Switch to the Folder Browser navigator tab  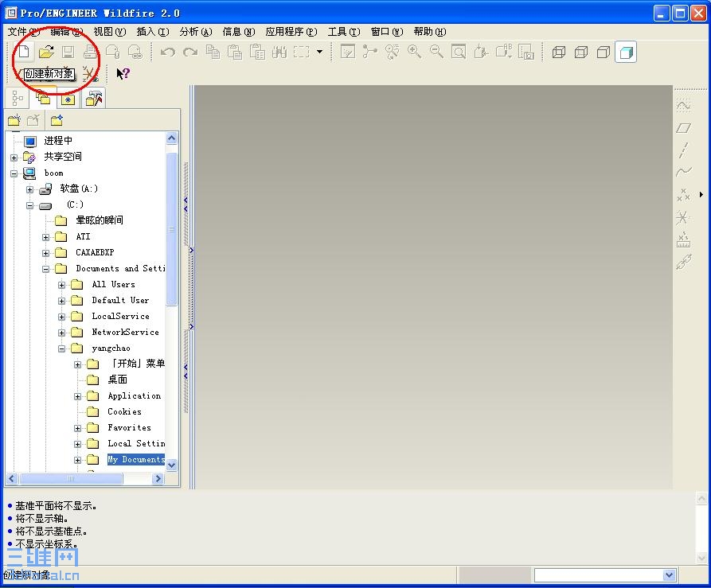(43, 97)
